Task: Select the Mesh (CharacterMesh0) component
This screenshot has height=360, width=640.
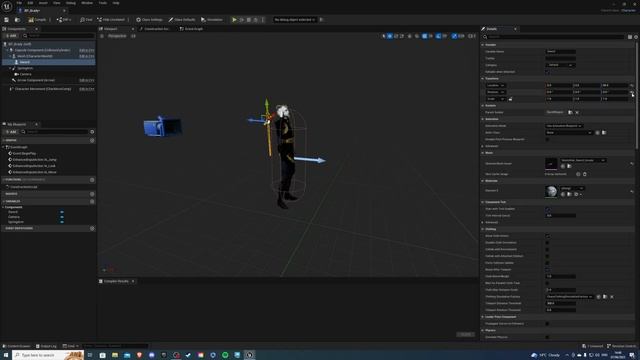Action: pyautogui.click(x=35, y=56)
